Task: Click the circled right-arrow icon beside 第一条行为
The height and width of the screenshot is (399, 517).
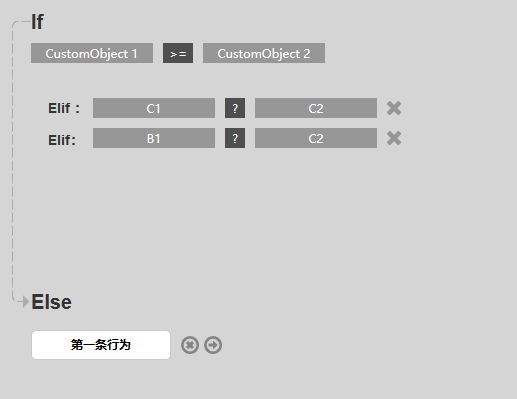Action: pyautogui.click(x=213, y=345)
